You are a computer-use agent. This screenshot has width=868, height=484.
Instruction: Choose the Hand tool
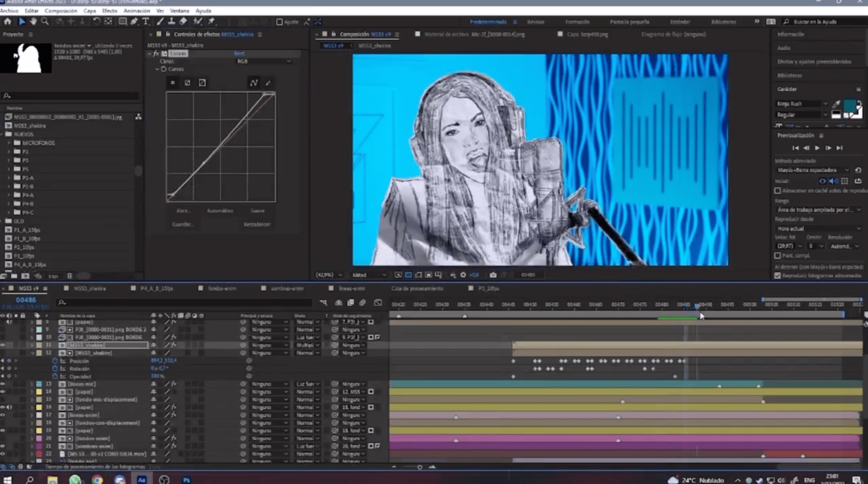[33, 22]
